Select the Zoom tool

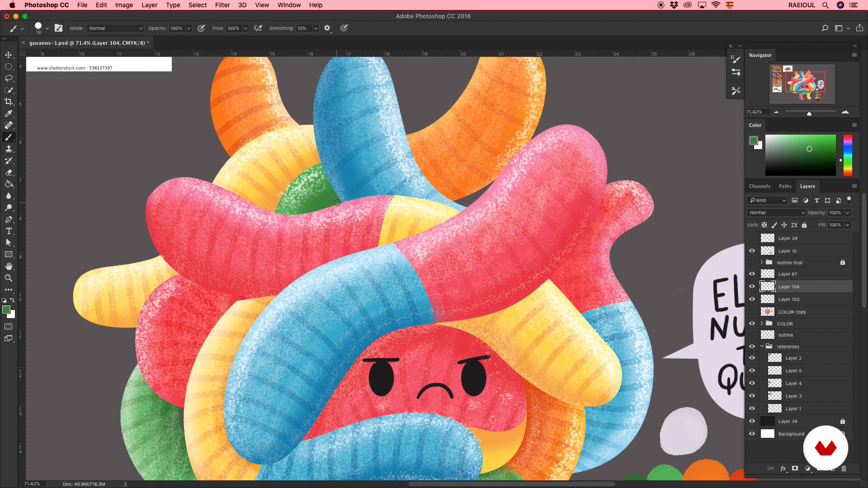[9, 278]
